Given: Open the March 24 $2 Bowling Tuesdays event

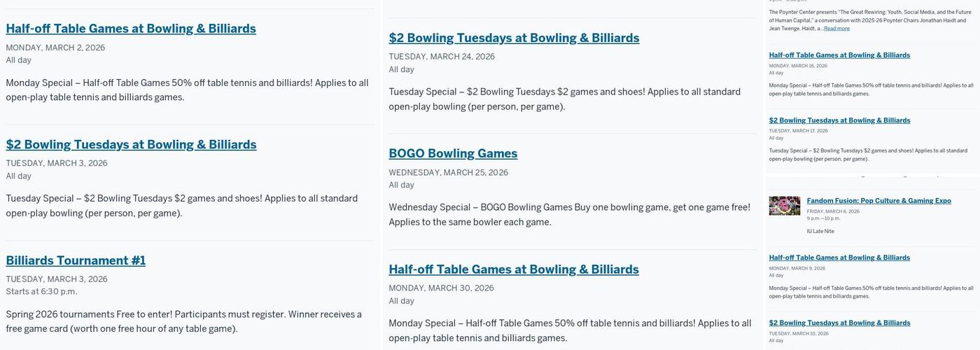Looking at the screenshot, I should point(514,38).
